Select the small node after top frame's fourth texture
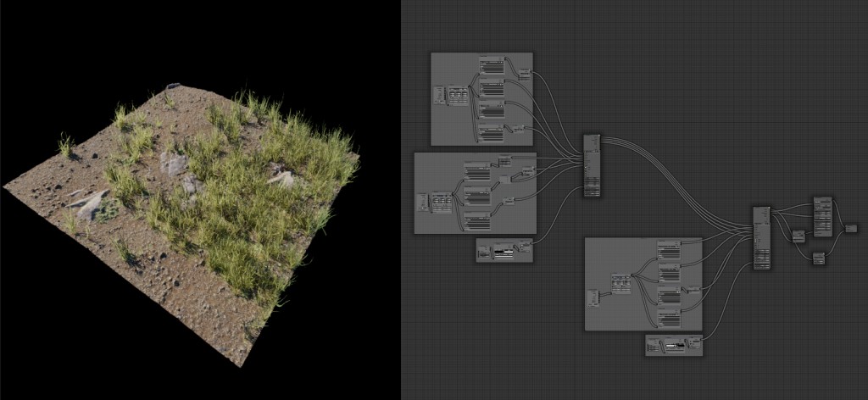The height and width of the screenshot is (400, 868). coord(519,130)
